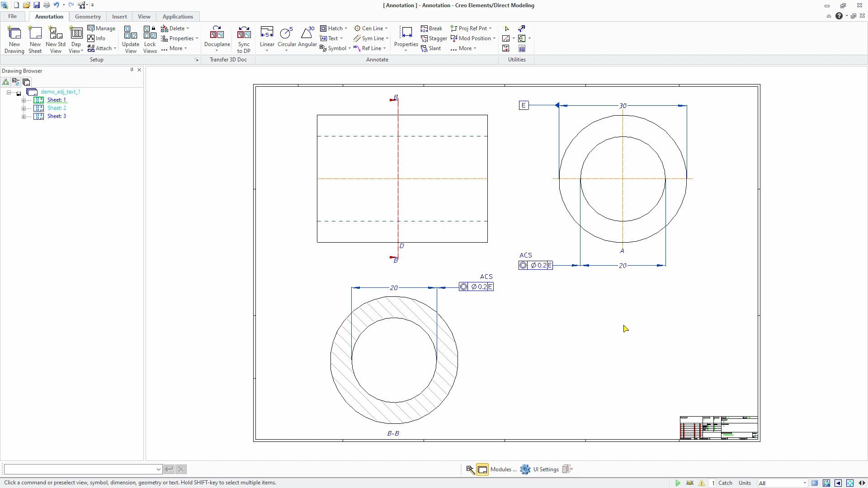Click the Slant tool

(430, 48)
